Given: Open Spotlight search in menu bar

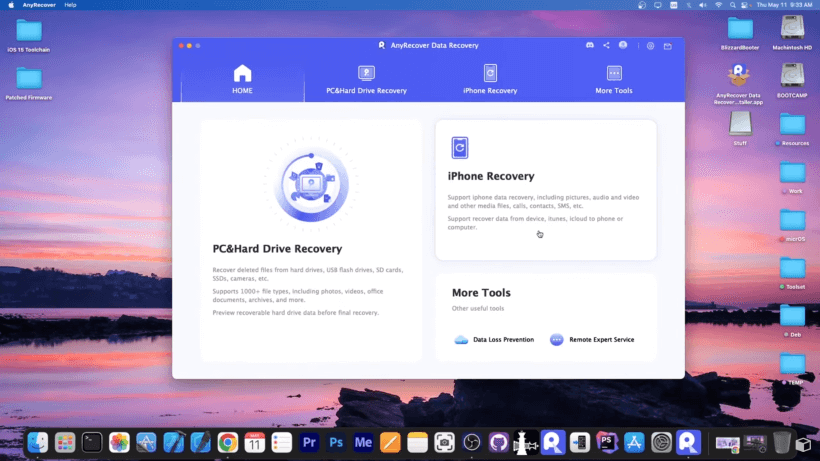Looking at the screenshot, I should (733, 5).
